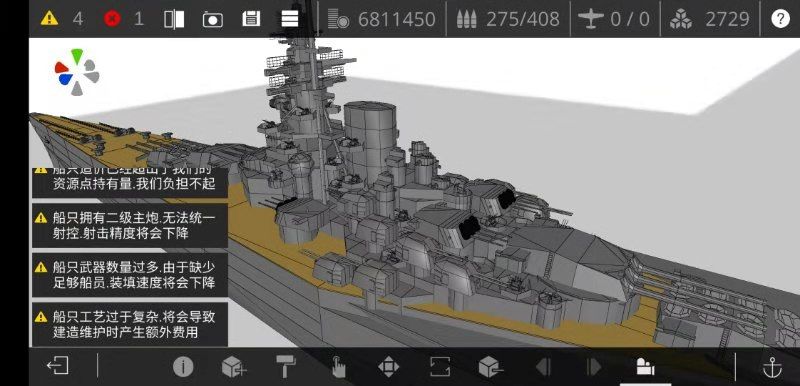This screenshot has width=800, height=386.
Task: Tap the 2729 block count value
Action: coord(728,19)
